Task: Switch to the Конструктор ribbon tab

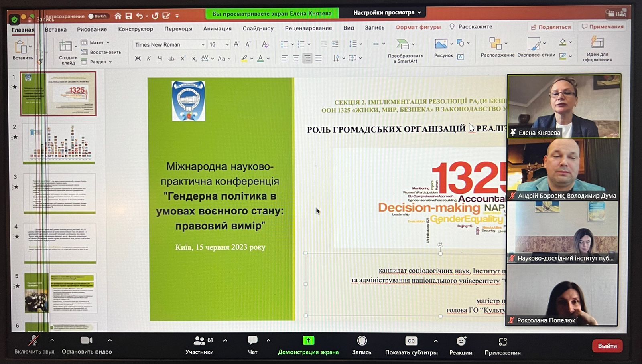Action: [x=136, y=29]
